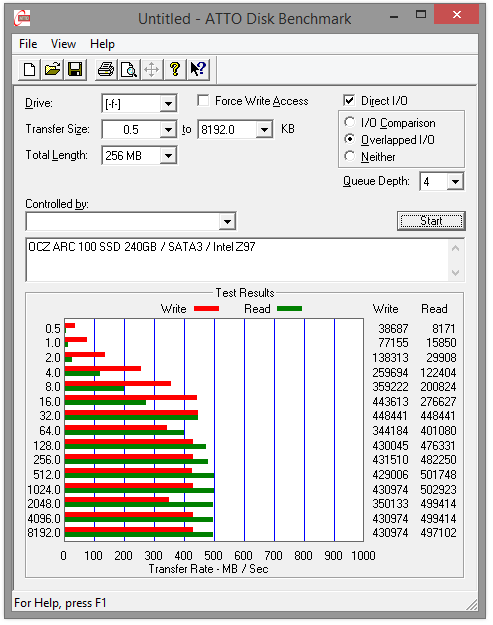493x625 pixels.
Task: Expand the Queue Depth dropdown
Action: tap(455, 182)
